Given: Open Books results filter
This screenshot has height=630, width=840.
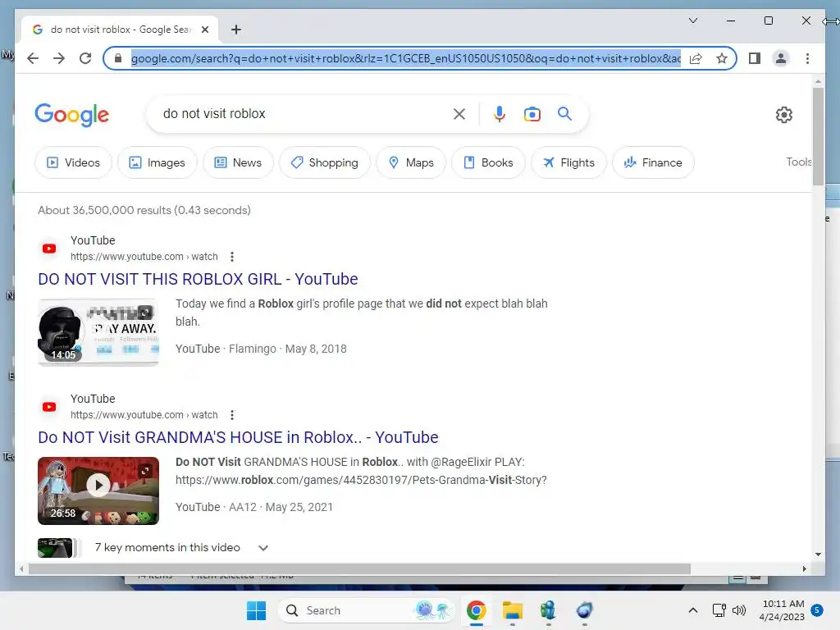Looking at the screenshot, I should point(488,162).
